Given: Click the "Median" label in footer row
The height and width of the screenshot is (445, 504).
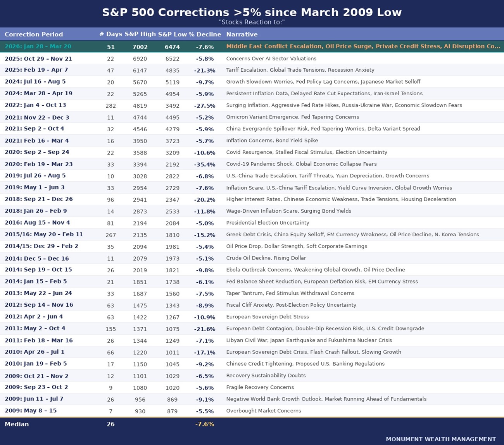Looking at the screenshot, I should coord(17,424).
